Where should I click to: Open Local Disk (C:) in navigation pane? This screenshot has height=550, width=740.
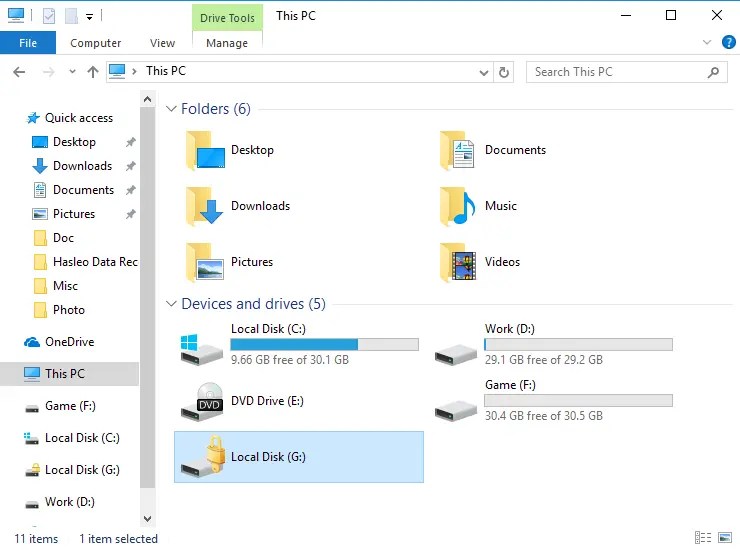(72, 438)
